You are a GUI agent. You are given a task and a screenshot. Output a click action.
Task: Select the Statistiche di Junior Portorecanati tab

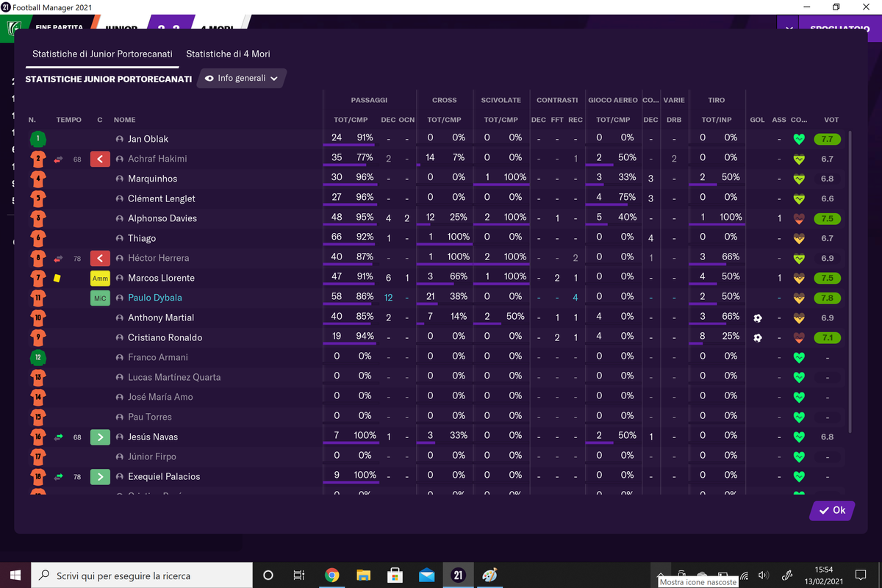pos(103,54)
